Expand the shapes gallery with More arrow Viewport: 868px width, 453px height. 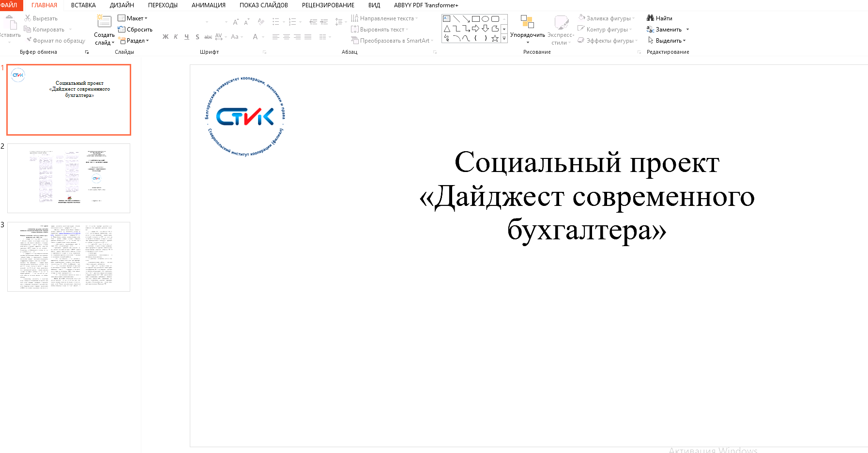tap(504, 38)
